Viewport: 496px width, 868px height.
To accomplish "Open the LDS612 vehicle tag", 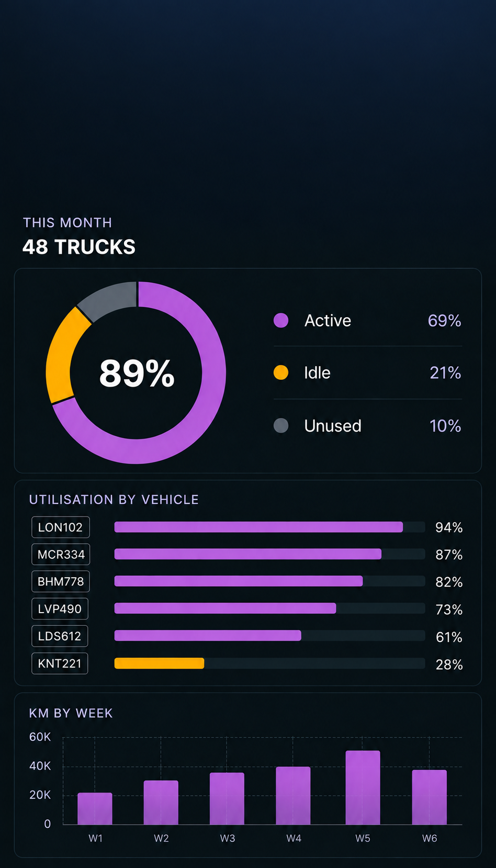I will (60, 636).
